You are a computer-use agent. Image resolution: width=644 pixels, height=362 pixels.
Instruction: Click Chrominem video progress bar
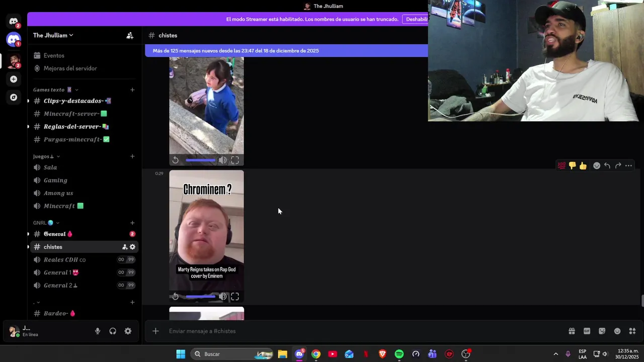200,297
